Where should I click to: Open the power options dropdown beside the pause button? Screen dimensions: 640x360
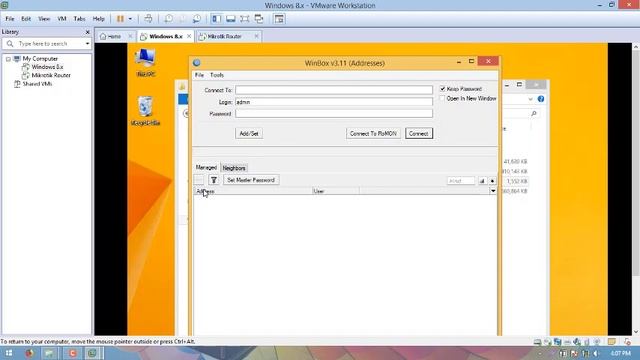click(x=130, y=19)
